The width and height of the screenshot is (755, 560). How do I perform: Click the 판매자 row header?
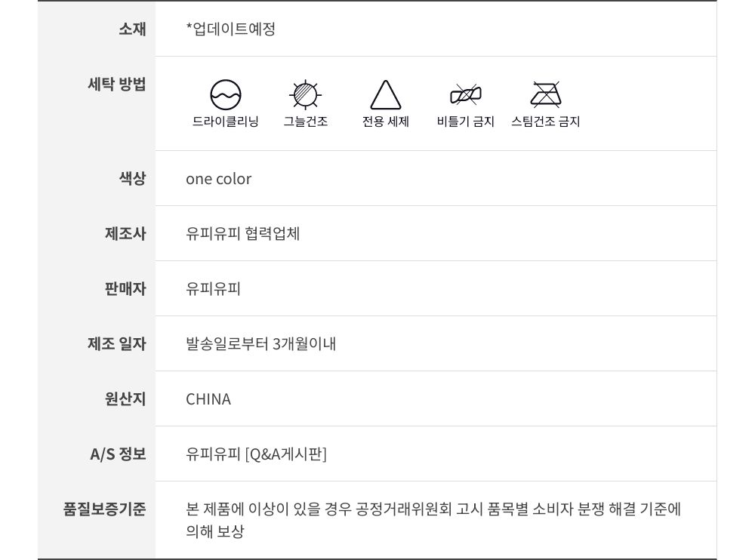pyautogui.click(x=125, y=288)
